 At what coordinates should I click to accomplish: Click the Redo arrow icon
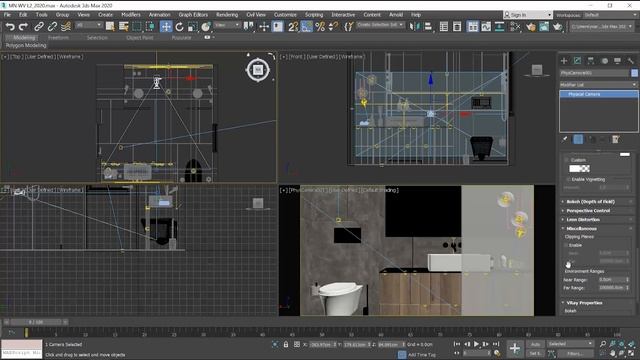(23, 27)
